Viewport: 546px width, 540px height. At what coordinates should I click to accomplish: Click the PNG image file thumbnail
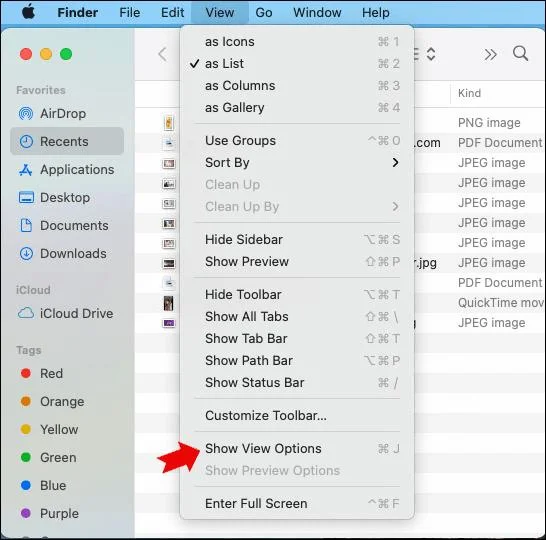point(169,123)
